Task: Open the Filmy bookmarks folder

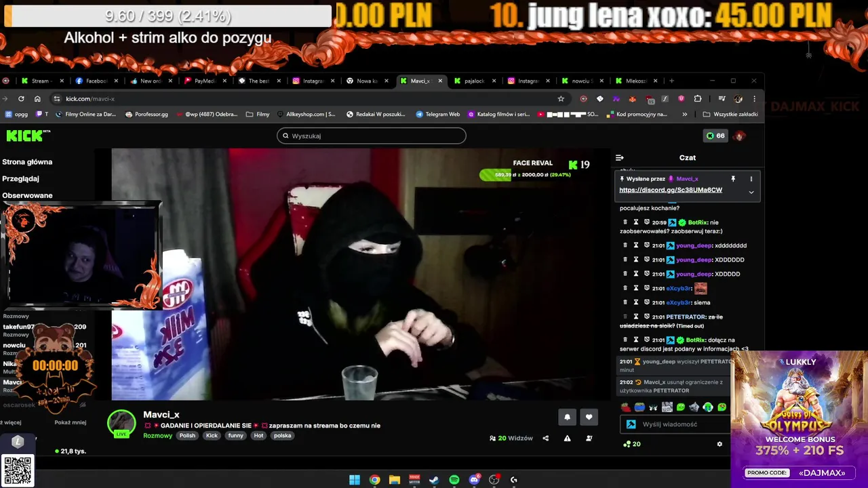Action: click(258, 115)
